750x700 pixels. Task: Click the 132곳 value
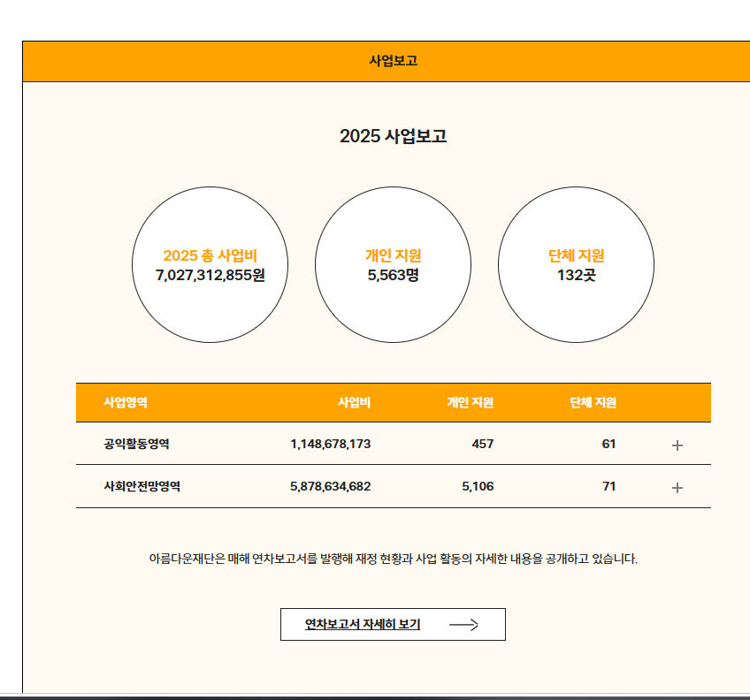click(x=576, y=276)
